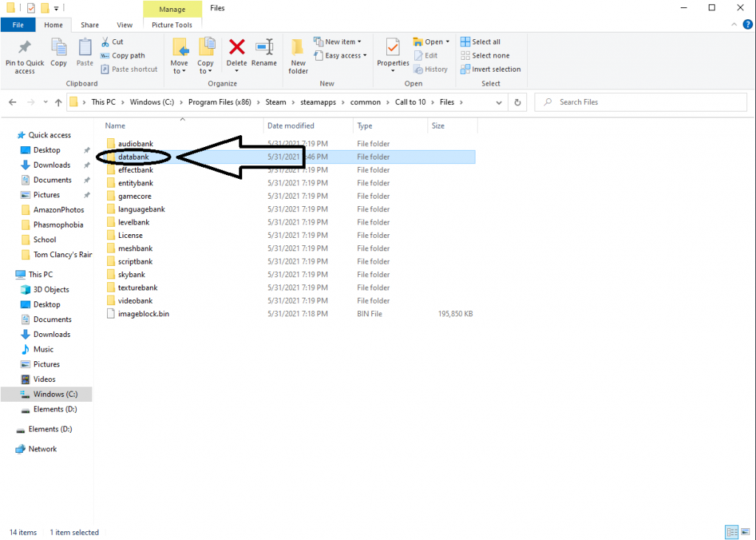Click Invert selection on the ribbon
This screenshot has height=540, width=756.
pos(491,69)
